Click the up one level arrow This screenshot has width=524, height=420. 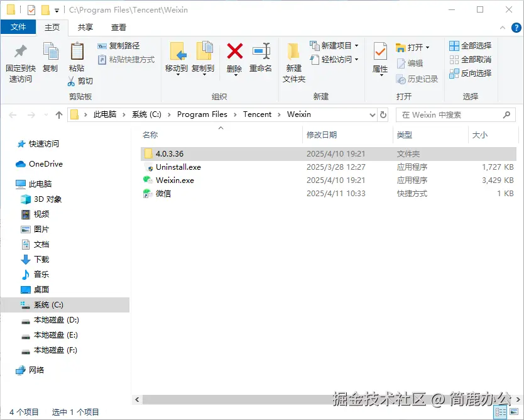coord(59,115)
